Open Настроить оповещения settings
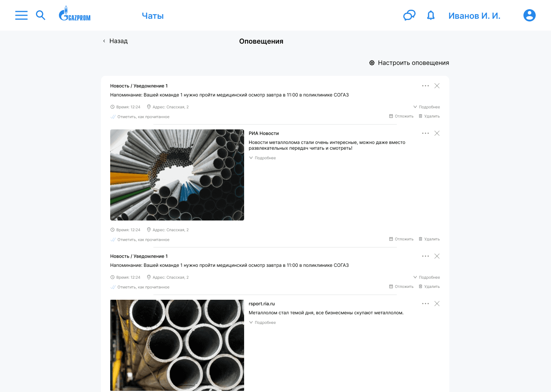This screenshot has width=551, height=392. (409, 63)
